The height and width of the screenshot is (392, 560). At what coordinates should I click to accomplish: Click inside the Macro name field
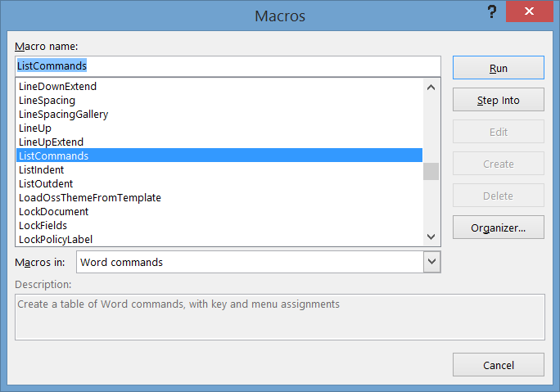coord(228,66)
